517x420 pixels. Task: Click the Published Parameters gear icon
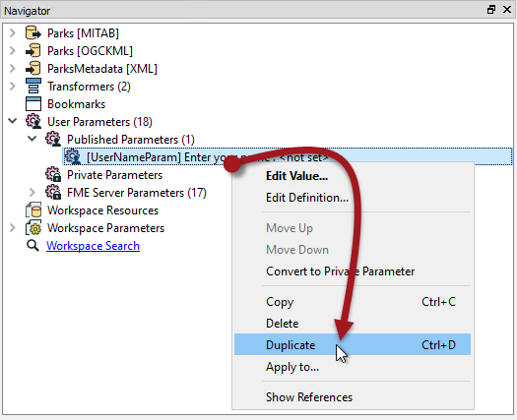click(53, 140)
